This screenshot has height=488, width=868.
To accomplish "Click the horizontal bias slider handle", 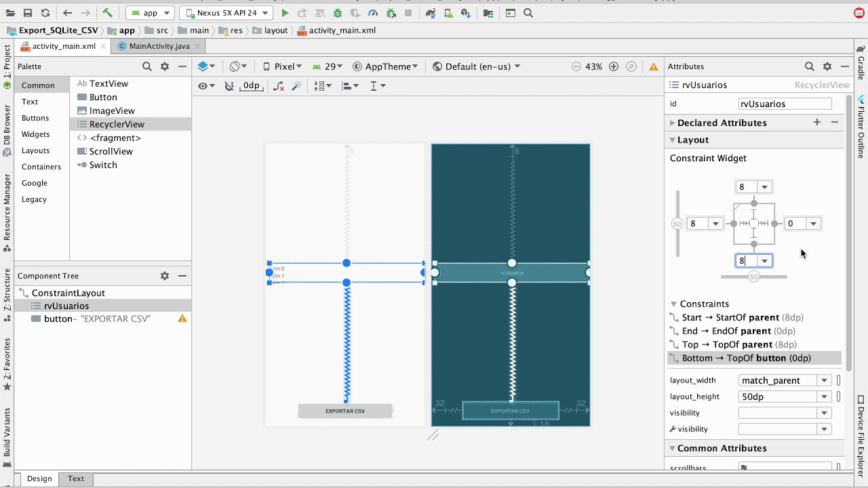I will (754, 277).
